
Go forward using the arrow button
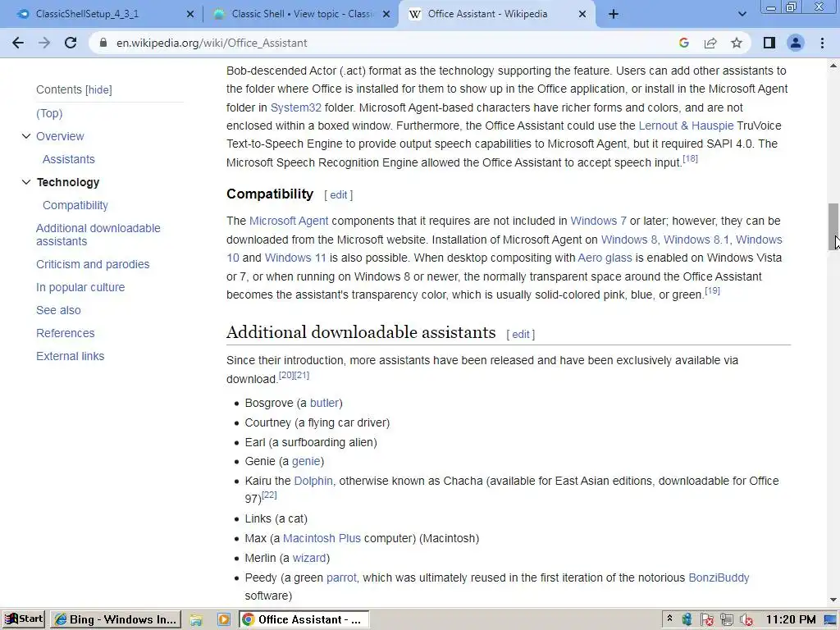(x=44, y=43)
